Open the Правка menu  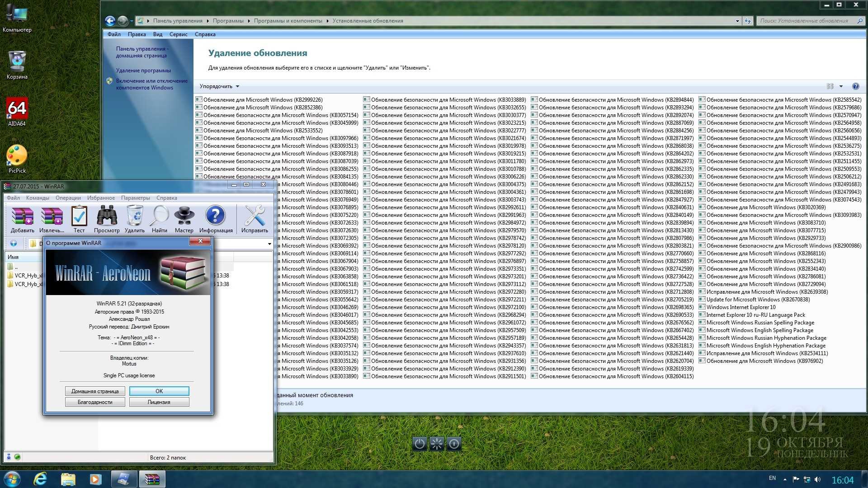[137, 34]
